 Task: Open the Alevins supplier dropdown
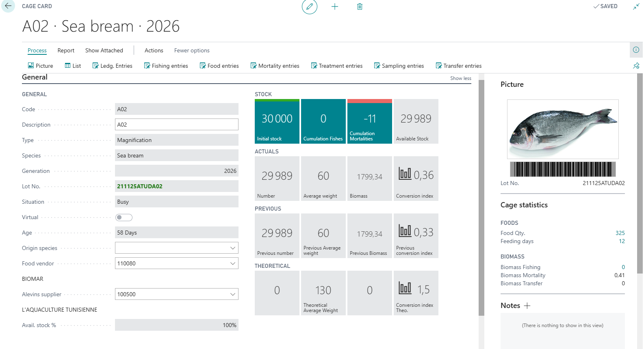click(232, 294)
